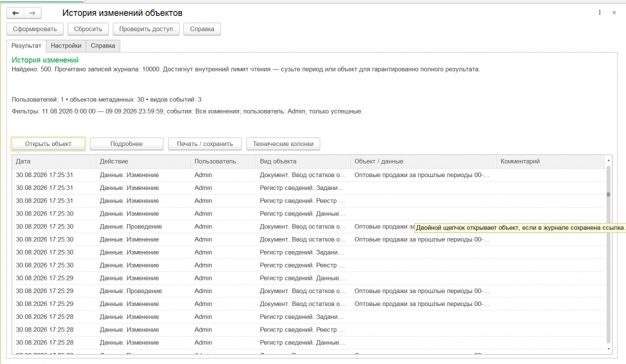Select the 17:25:30 Проведение row
The image size is (626, 364).
tap(309, 227)
